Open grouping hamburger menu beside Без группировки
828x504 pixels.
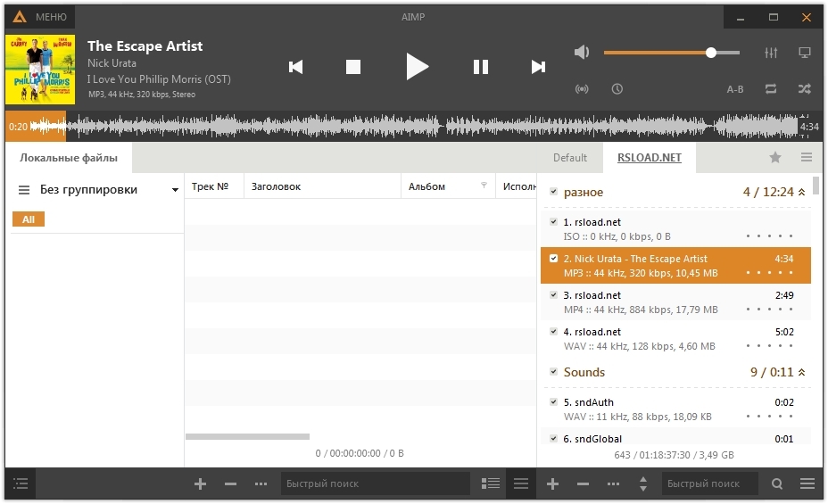[24, 189]
